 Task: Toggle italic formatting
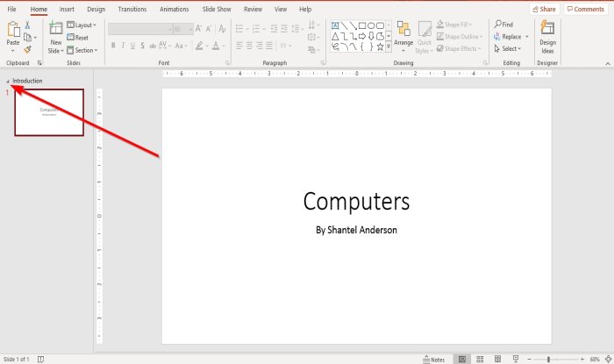(123, 46)
